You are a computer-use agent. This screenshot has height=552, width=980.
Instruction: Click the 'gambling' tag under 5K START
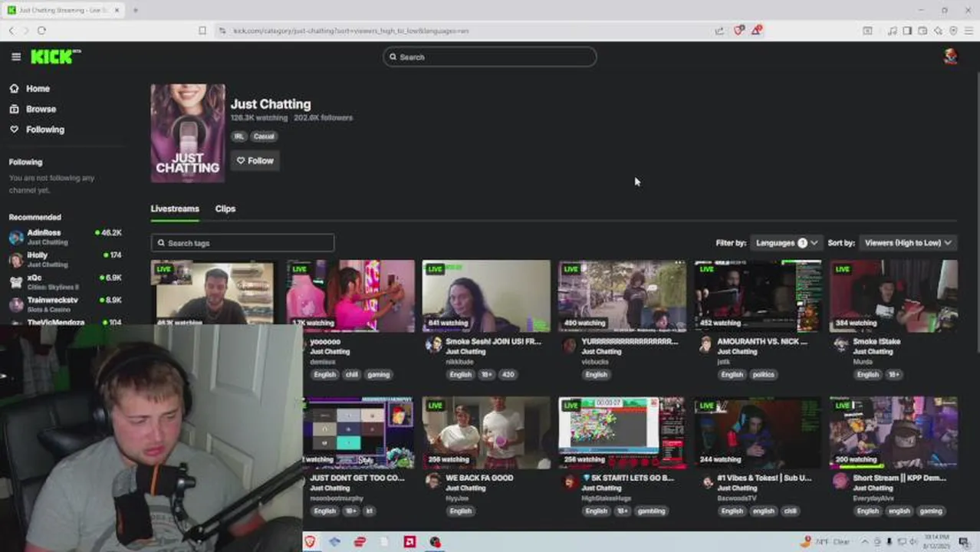tap(652, 511)
